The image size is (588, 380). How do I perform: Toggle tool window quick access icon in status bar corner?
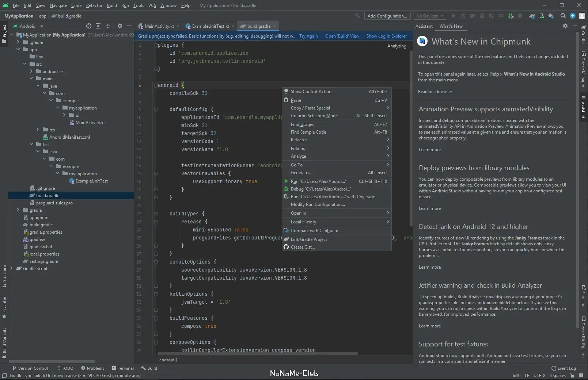[x=4, y=376]
